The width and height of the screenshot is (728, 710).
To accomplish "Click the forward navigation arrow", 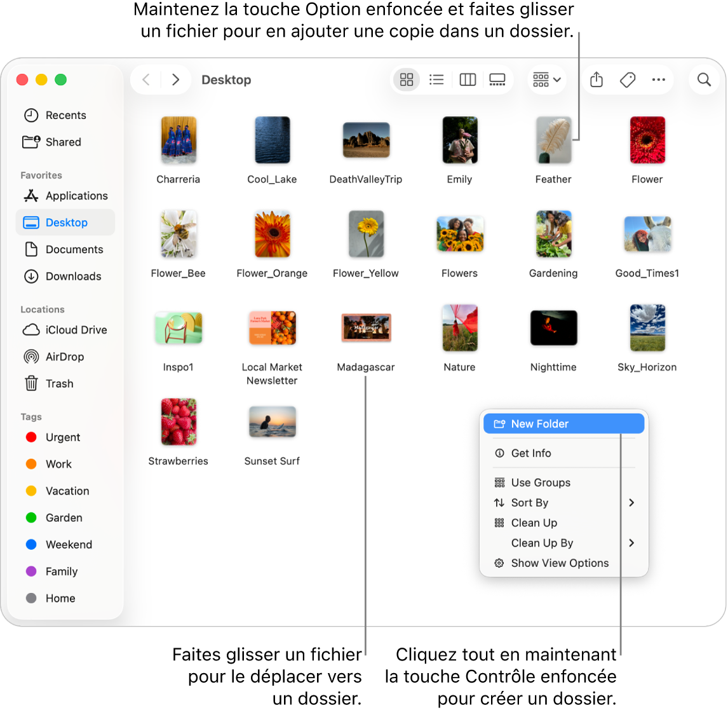I will point(176,79).
